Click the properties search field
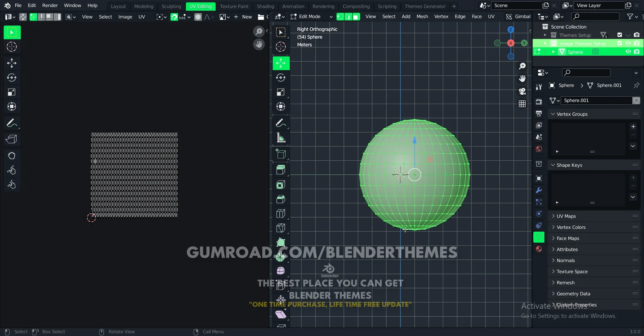The width and height of the screenshot is (644, 336). click(x=586, y=73)
